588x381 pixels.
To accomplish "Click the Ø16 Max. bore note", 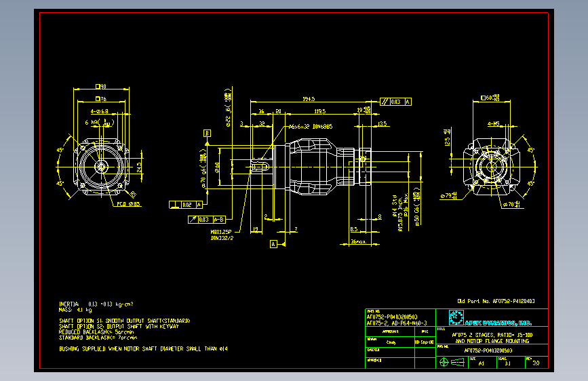I will (x=406, y=205).
